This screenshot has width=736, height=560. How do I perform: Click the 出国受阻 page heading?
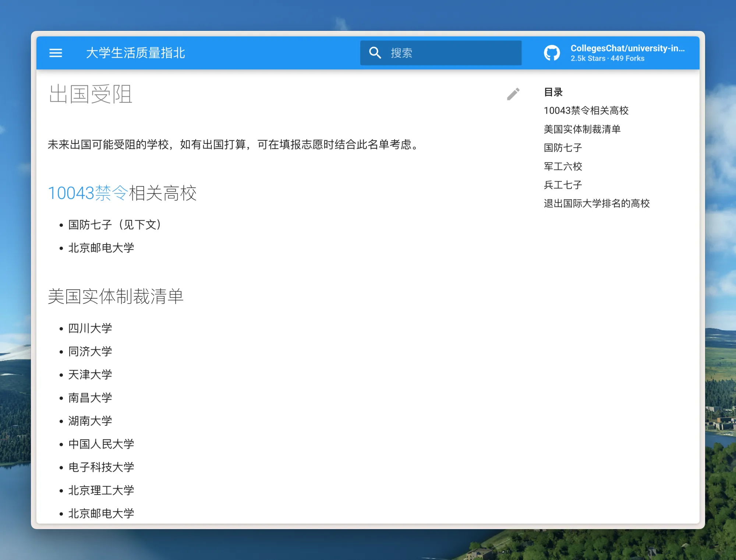tap(91, 94)
